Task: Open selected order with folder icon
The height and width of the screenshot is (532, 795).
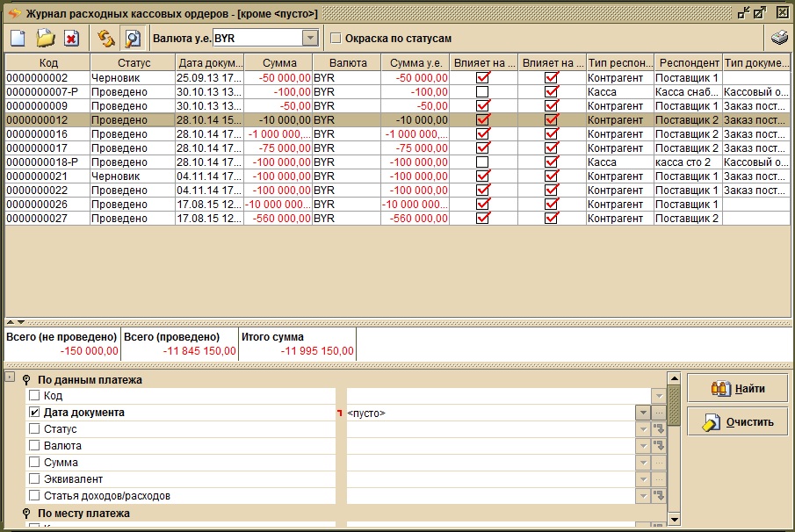Action: coord(45,39)
